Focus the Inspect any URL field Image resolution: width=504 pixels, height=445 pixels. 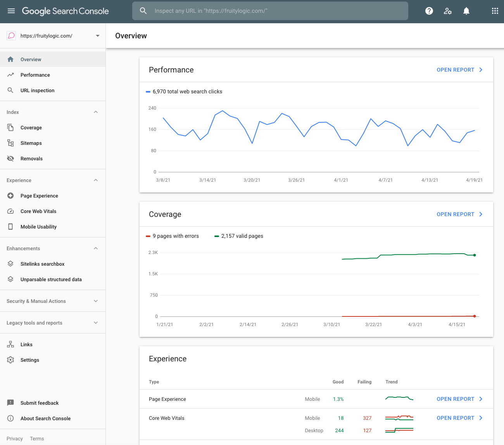pos(270,11)
